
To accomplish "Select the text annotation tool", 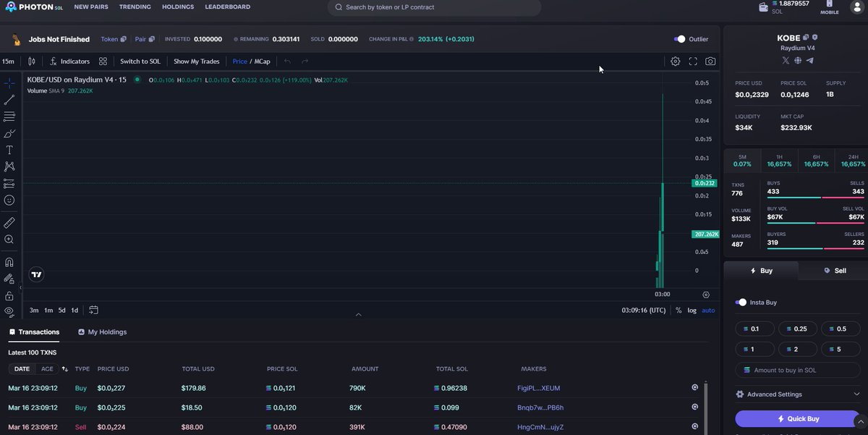I will (9, 150).
